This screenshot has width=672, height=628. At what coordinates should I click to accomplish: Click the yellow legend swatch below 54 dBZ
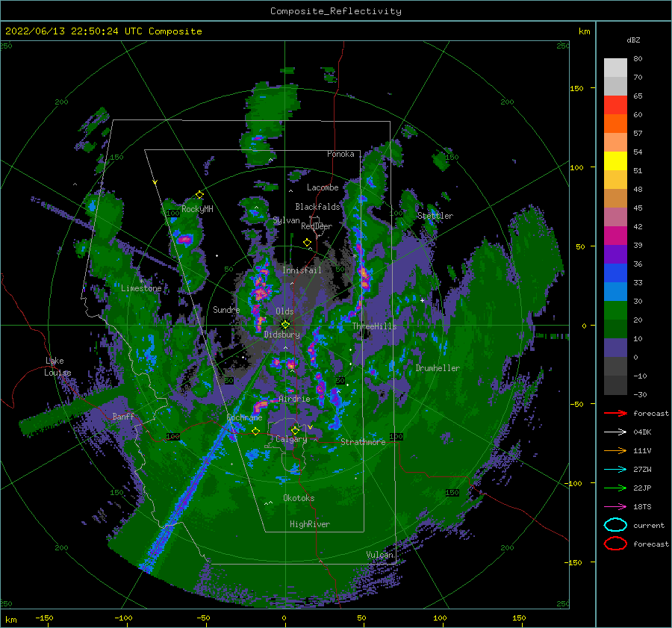[x=615, y=161]
